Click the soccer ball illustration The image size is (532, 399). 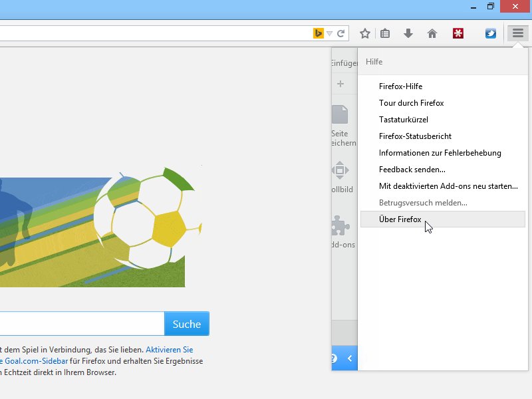click(x=148, y=218)
